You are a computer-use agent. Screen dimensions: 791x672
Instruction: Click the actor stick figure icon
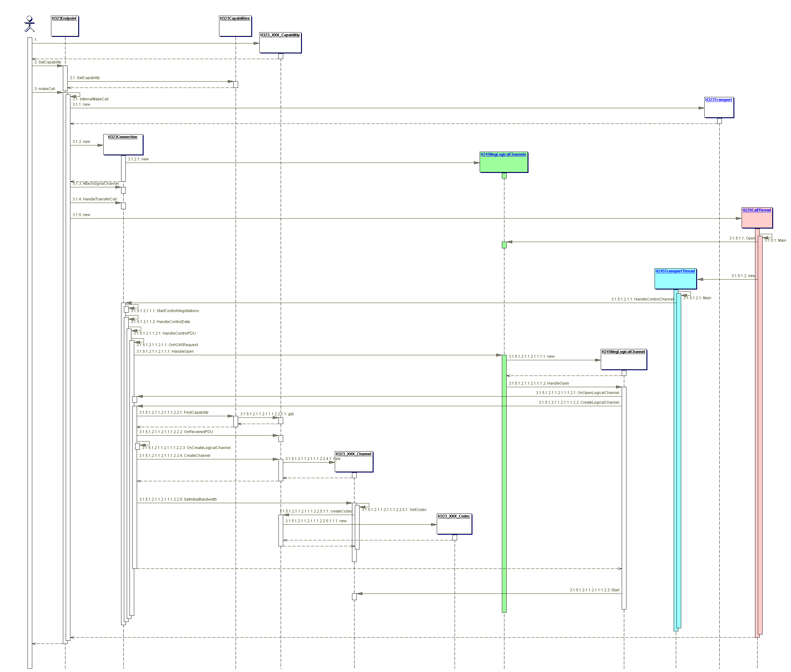pos(29,24)
